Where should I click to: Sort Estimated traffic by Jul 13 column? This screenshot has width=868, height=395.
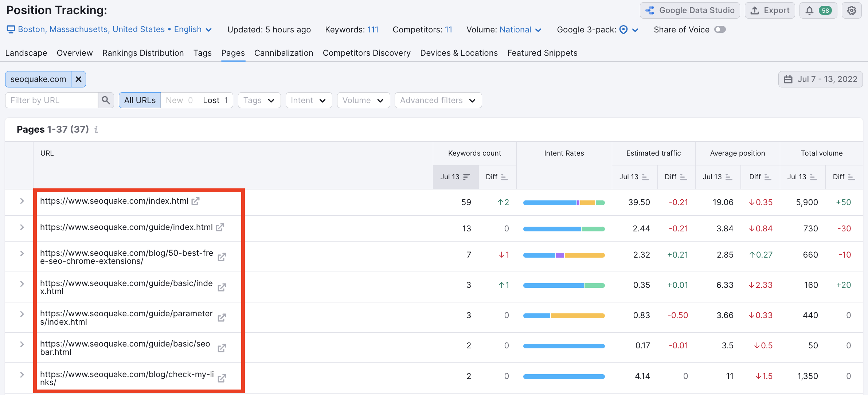(634, 177)
